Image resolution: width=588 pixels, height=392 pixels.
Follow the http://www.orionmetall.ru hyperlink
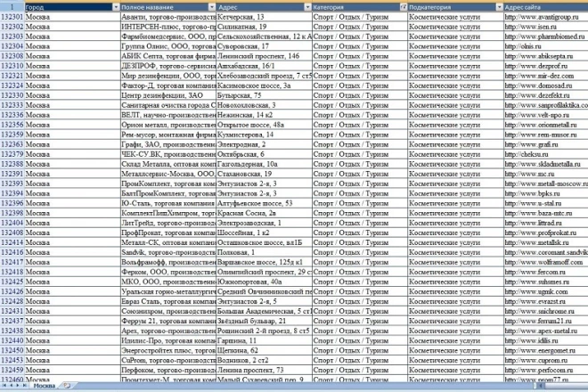(541, 124)
